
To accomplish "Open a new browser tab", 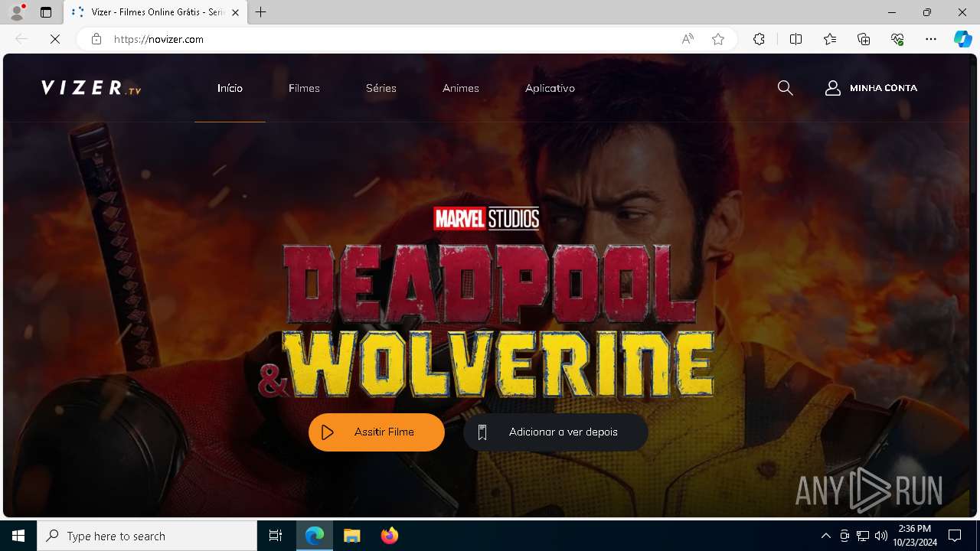I will pos(261,12).
